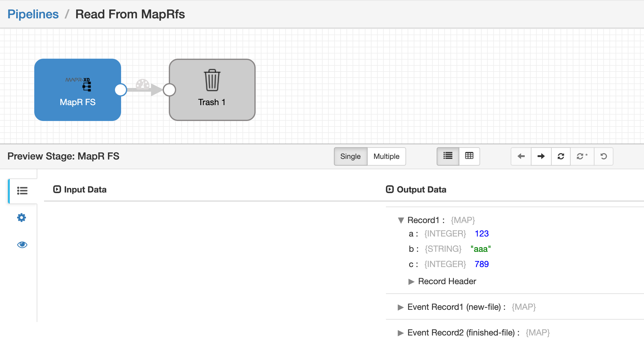Select the MapR FS origin stage

point(78,90)
